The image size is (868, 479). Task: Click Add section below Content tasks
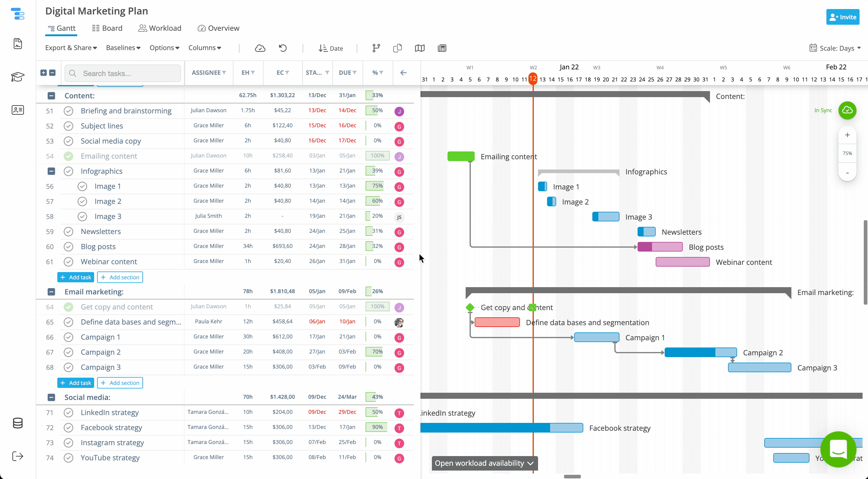point(120,277)
